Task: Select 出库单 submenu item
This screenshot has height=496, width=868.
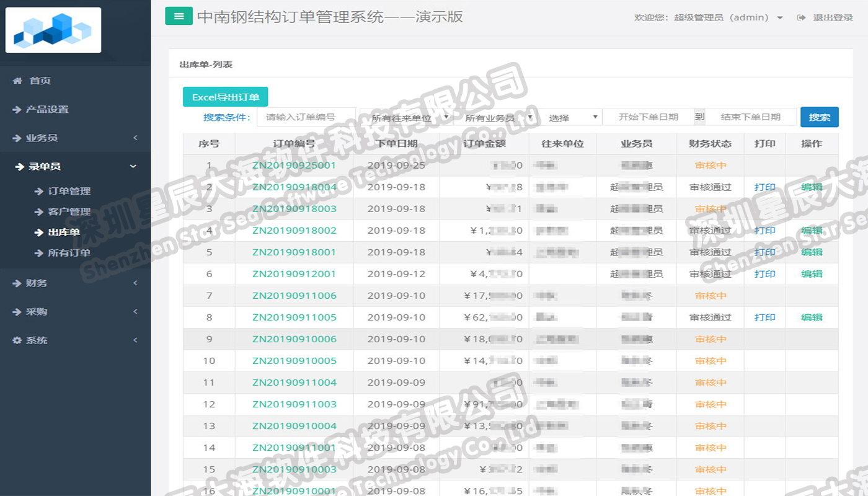Action: [x=64, y=232]
